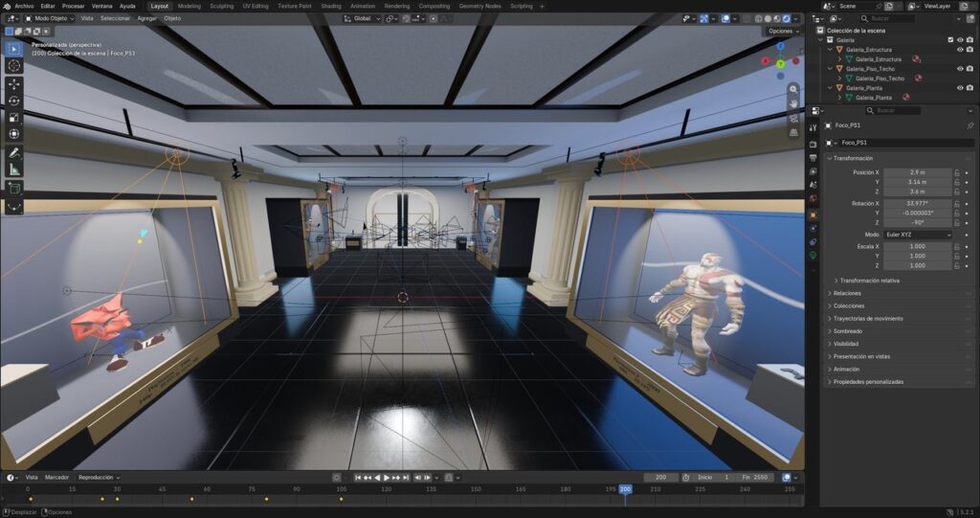
Task: Switch to the Geometry Nodes workspace tab
Action: [x=480, y=7]
